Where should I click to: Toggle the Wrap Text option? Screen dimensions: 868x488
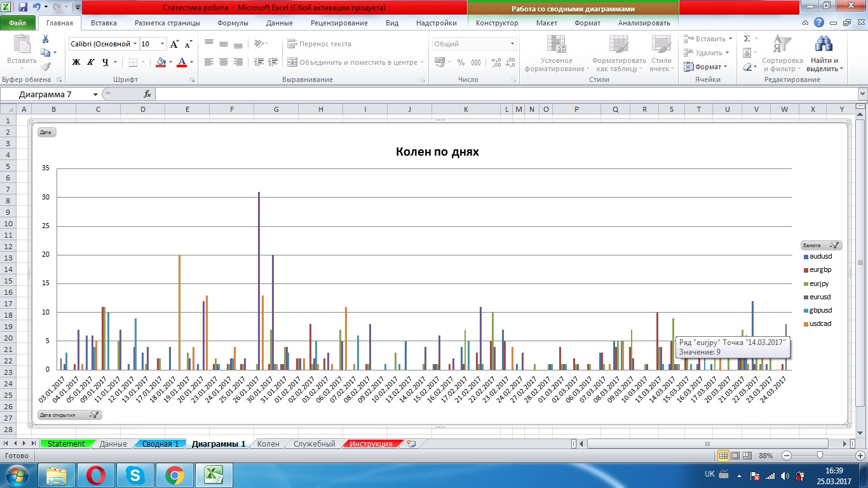(319, 44)
